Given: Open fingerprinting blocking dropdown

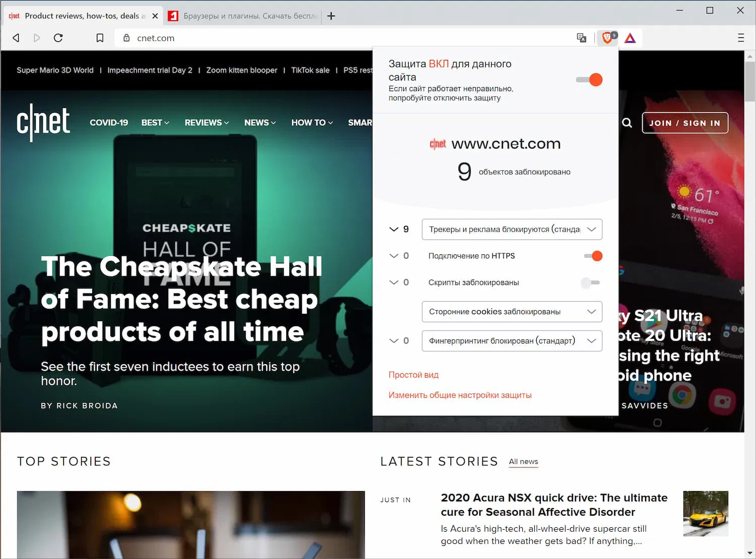Looking at the screenshot, I should [512, 341].
